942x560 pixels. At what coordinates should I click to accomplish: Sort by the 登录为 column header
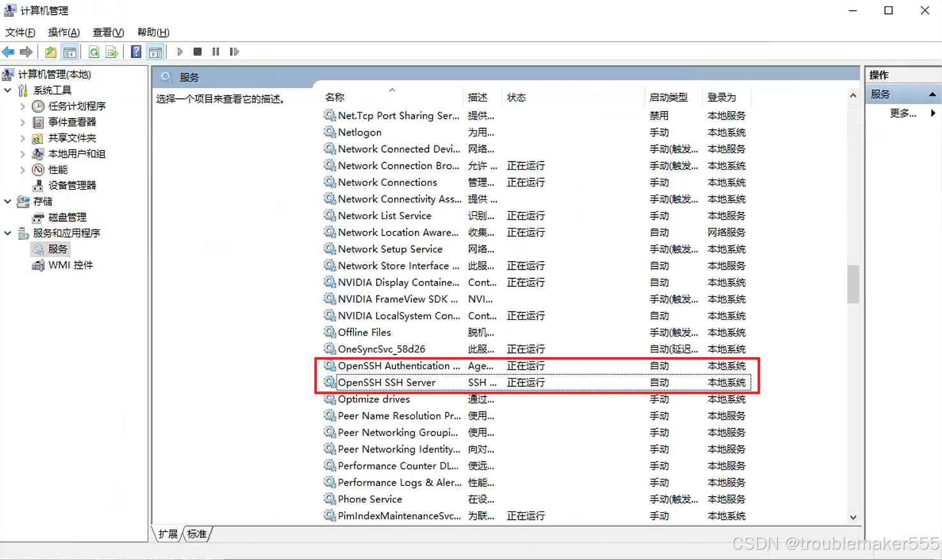click(x=727, y=97)
